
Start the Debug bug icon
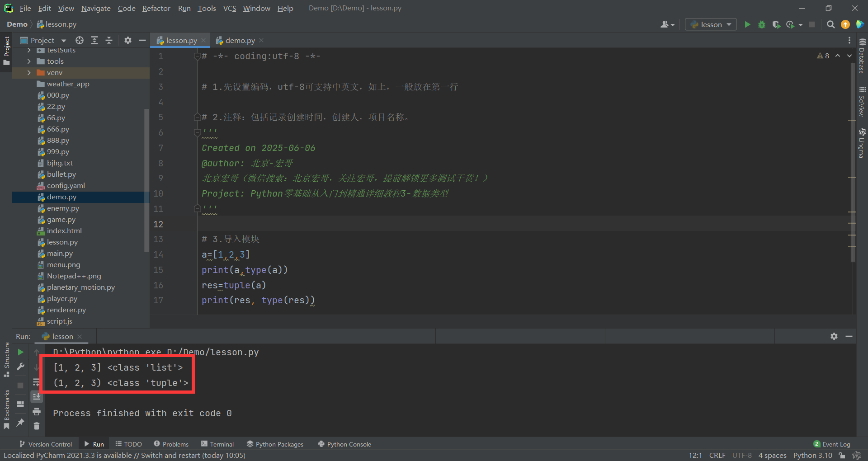coord(762,24)
